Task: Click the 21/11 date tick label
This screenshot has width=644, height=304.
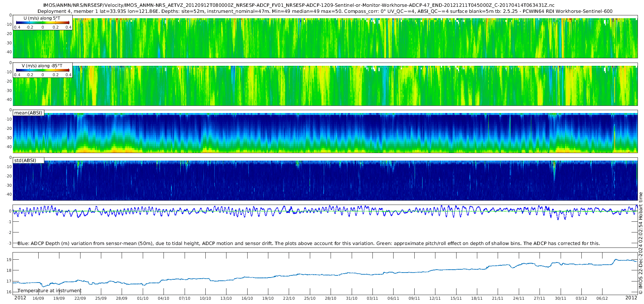Action: click(x=498, y=298)
